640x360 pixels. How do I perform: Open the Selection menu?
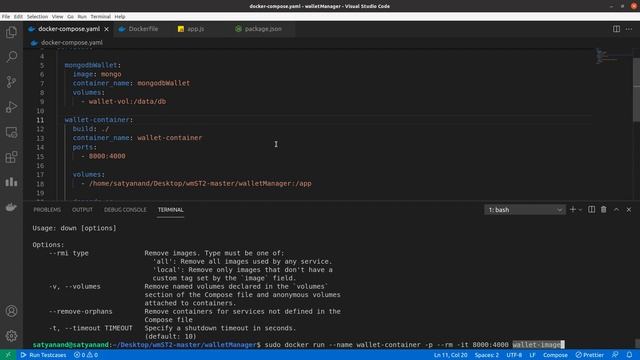pos(37,17)
